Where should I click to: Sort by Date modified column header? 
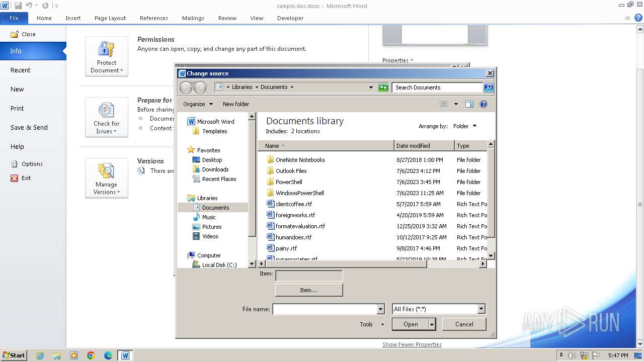[x=424, y=146]
